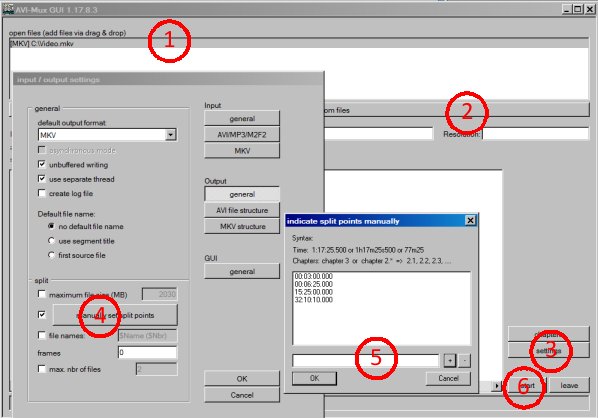Enable maximum file size checkbox
The width and height of the screenshot is (598, 418).
[42, 294]
